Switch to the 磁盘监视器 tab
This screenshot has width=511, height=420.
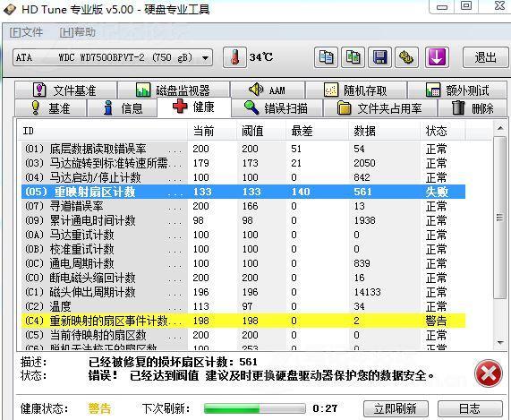point(174,90)
